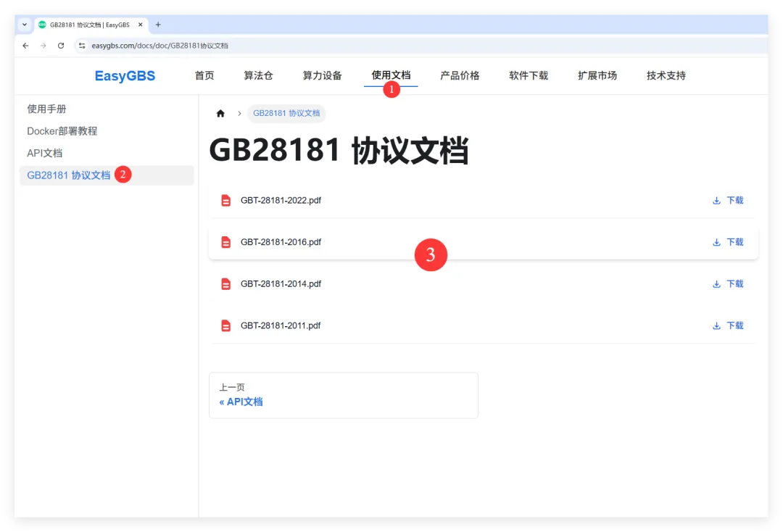Click the PDF icon for GBT-28181-2014.pdf

click(x=225, y=284)
